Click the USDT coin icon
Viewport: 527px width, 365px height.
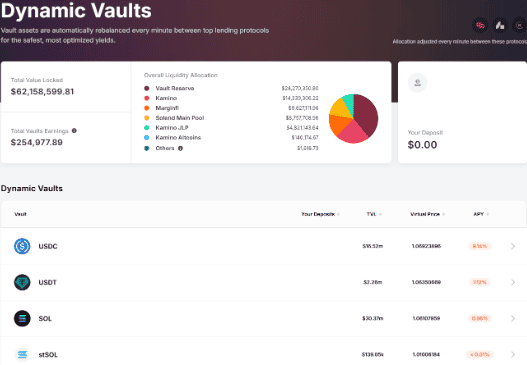(x=22, y=282)
